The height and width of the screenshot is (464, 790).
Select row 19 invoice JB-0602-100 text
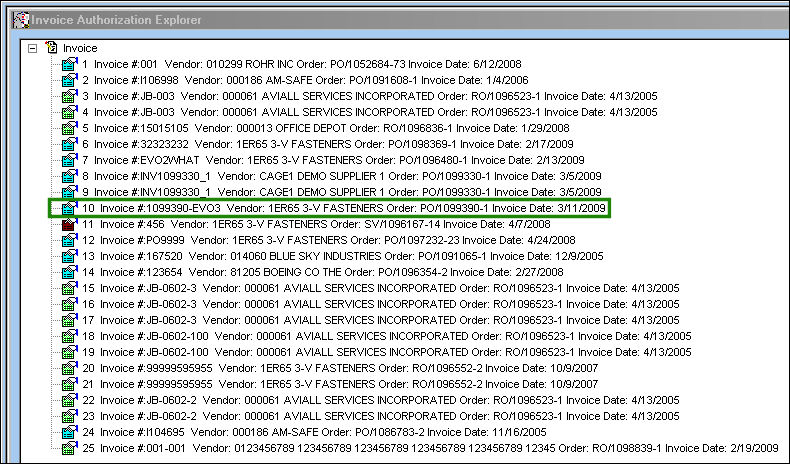pos(387,352)
